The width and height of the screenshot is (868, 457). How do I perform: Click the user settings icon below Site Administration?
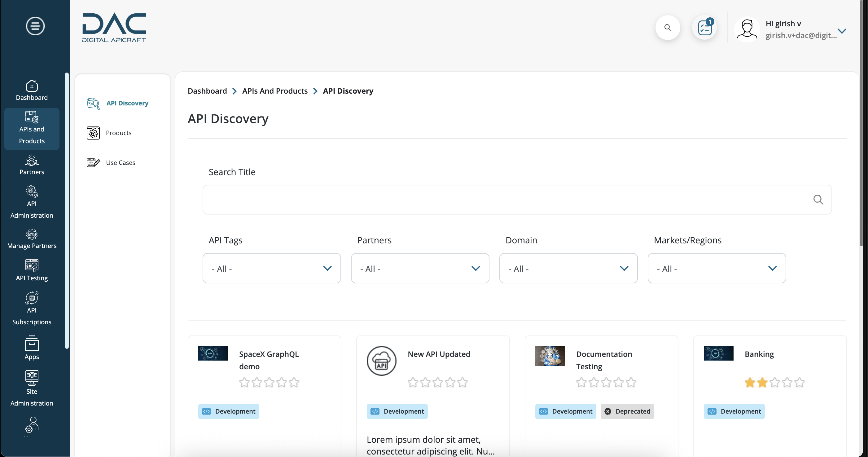click(x=32, y=425)
